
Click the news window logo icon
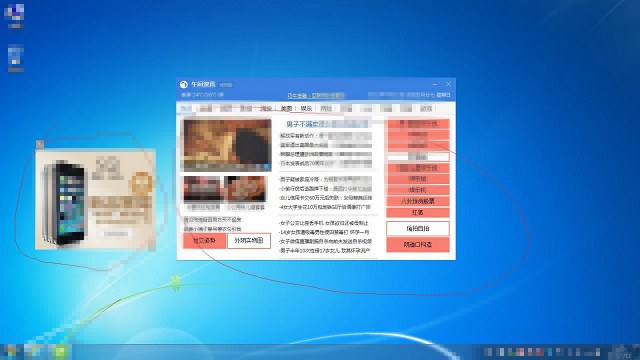point(184,84)
